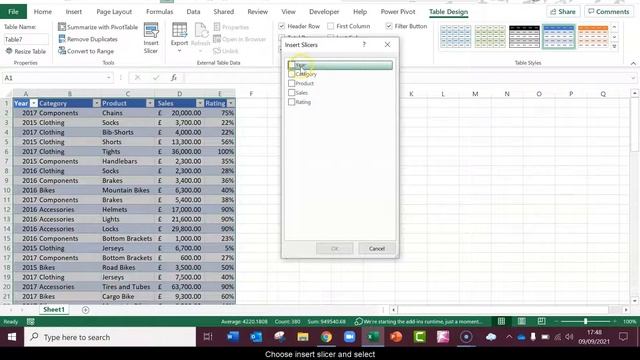Open the Year column filter dropdown
The width and height of the screenshot is (640, 360).
coord(33,103)
